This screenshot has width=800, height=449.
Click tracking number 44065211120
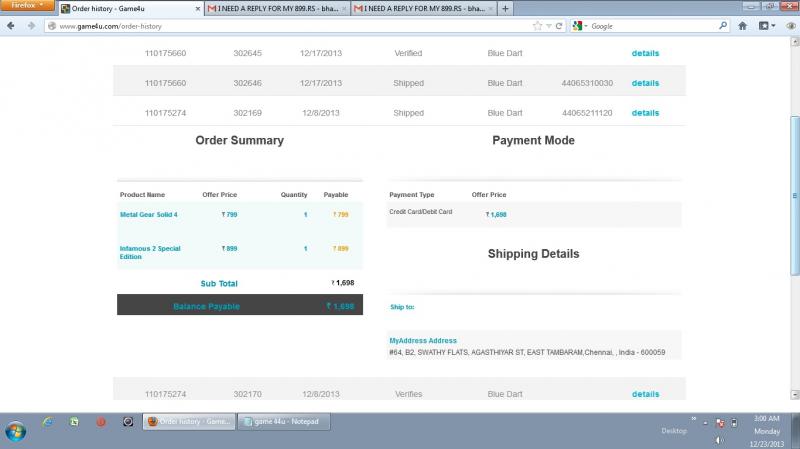(587, 113)
